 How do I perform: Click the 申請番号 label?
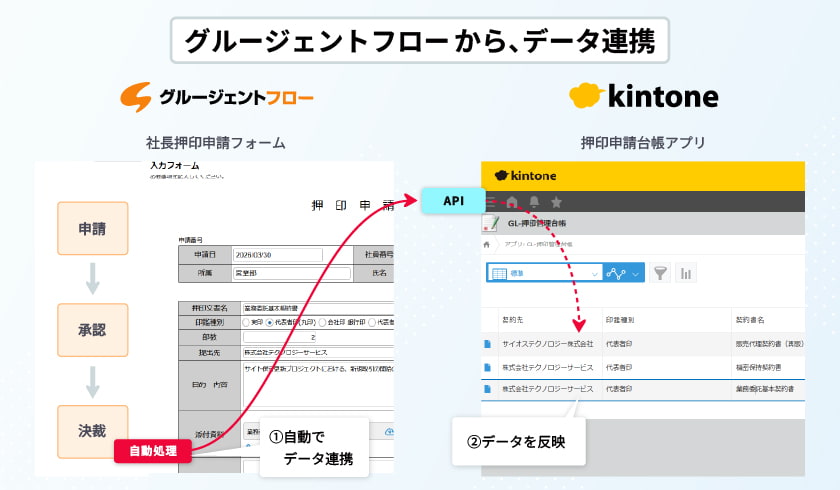(x=191, y=240)
